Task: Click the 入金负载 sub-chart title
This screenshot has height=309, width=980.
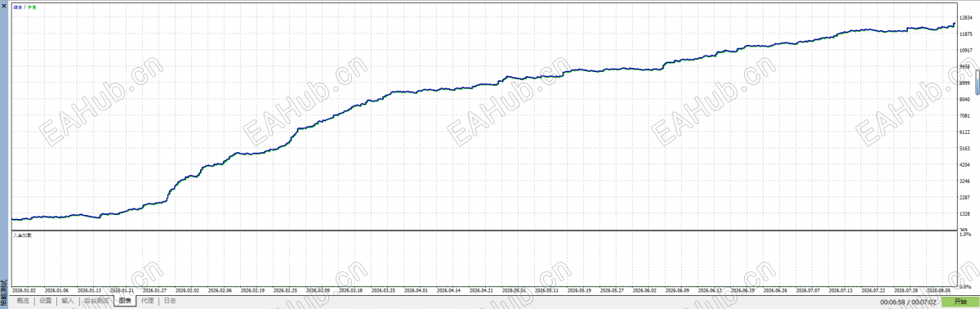Action: point(22,235)
